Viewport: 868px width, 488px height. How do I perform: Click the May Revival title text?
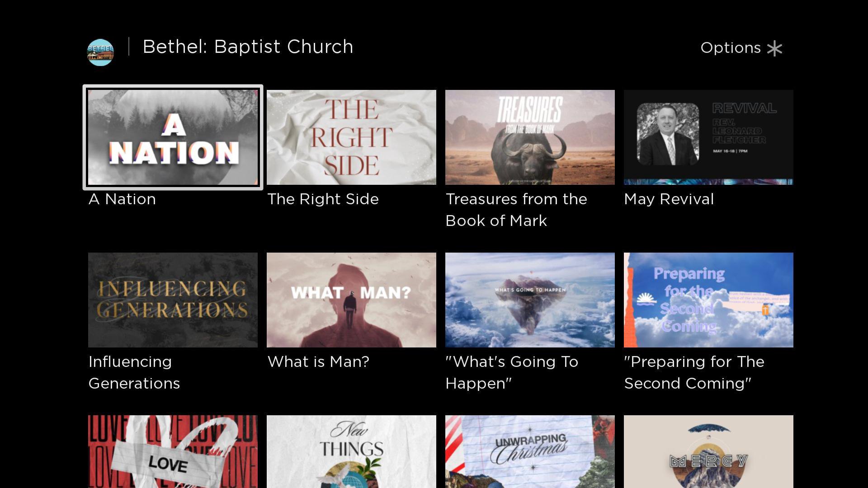coord(669,199)
